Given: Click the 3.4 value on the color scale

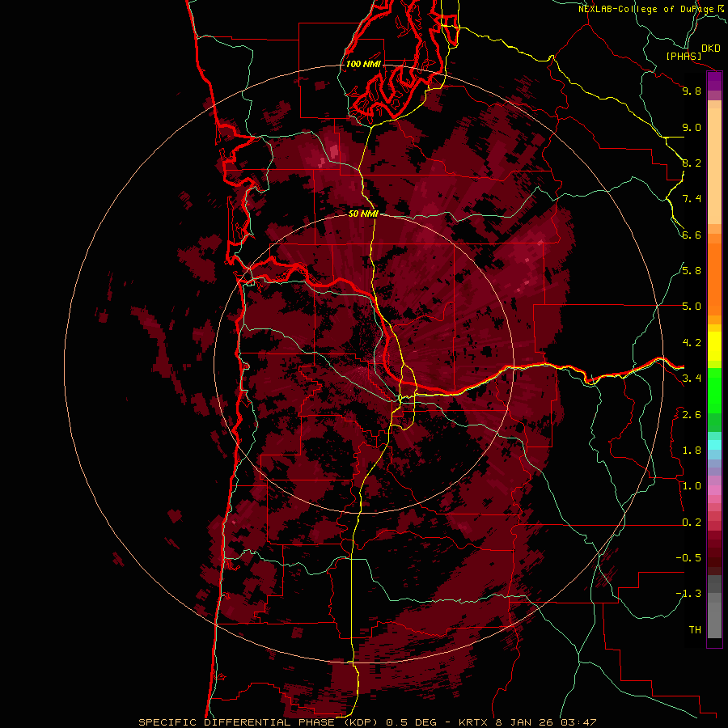Looking at the screenshot, I should (x=692, y=379).
